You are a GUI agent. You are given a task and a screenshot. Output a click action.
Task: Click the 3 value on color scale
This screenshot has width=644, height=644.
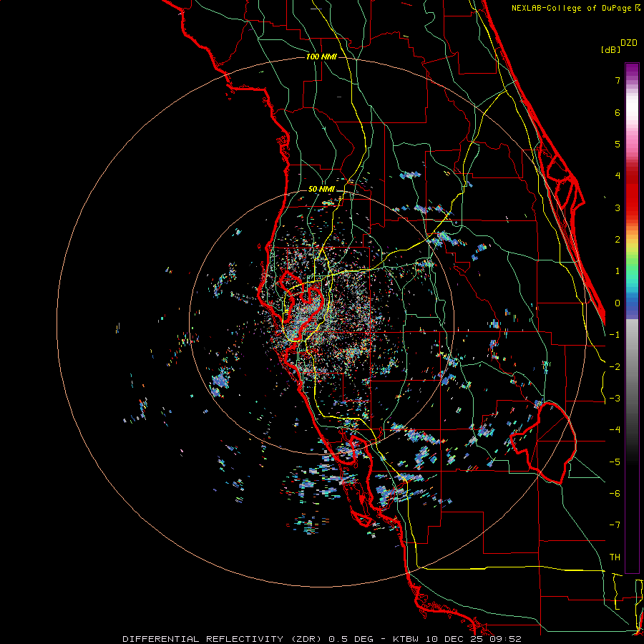coord(618,208)
